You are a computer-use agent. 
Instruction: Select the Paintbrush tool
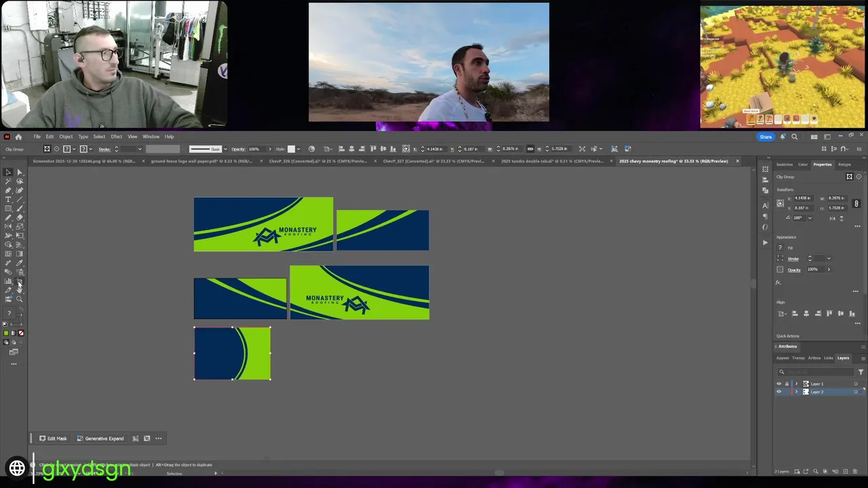pos(20,208)
